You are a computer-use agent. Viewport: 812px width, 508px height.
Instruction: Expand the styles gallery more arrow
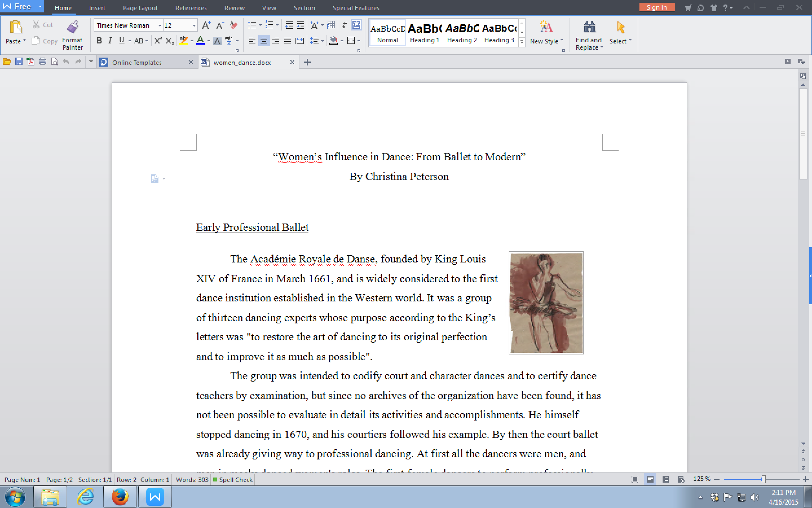(x=522, y=42)
